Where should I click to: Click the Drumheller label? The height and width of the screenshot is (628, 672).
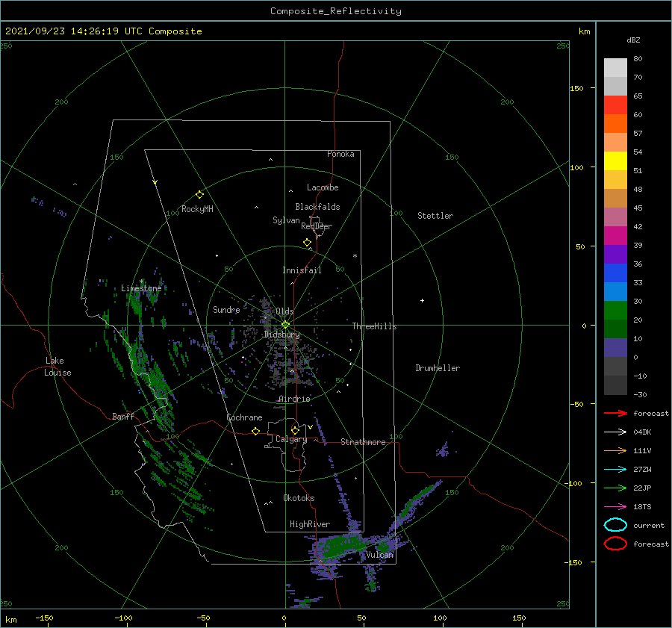[438, 368]
